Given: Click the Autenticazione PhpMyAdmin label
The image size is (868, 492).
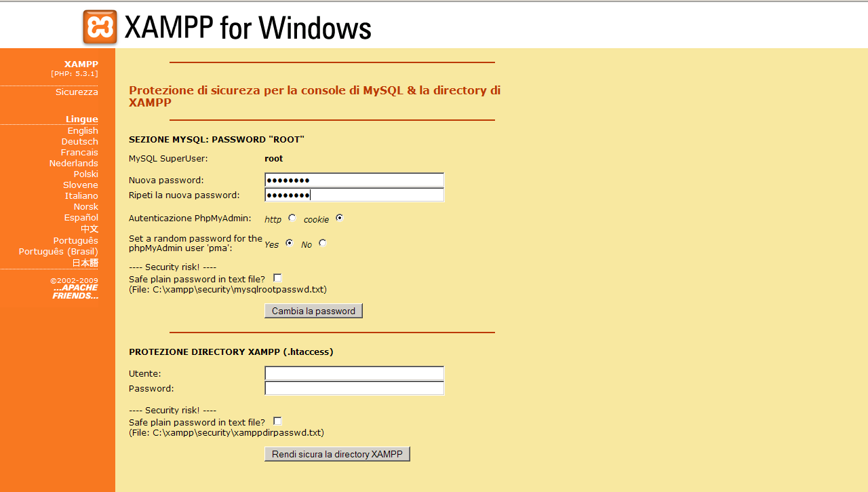Looking at the screenshot, I should coord(190,219).
